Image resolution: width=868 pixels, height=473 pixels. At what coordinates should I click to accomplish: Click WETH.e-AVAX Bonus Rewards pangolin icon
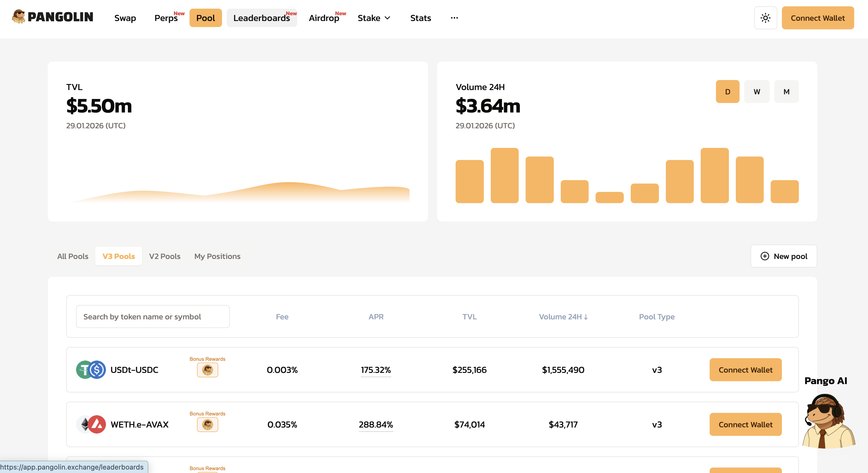click(x=207, y=425)
